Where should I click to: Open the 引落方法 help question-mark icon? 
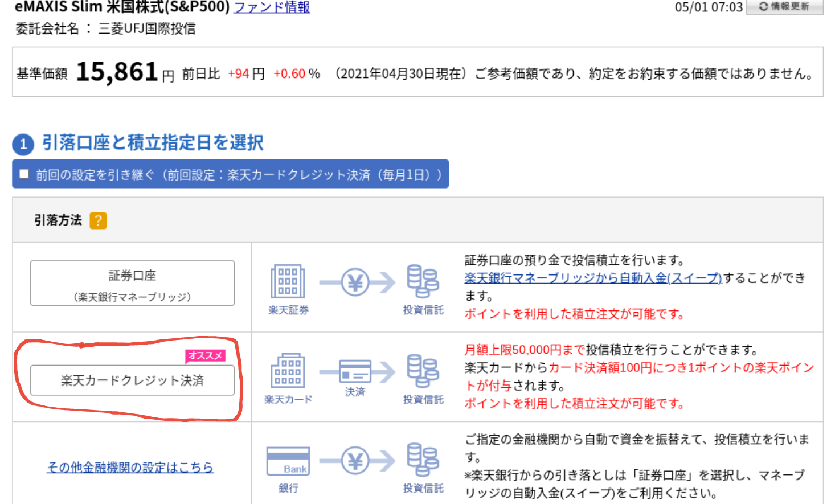click(99, 220)
